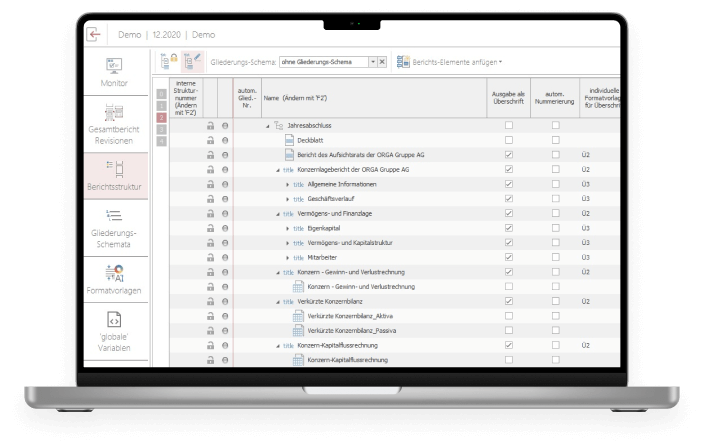Click table icon of Verkürzte Konzernbilanz_Passiva
The height and width of the screenshot is (448, 704).
[298, 331]
